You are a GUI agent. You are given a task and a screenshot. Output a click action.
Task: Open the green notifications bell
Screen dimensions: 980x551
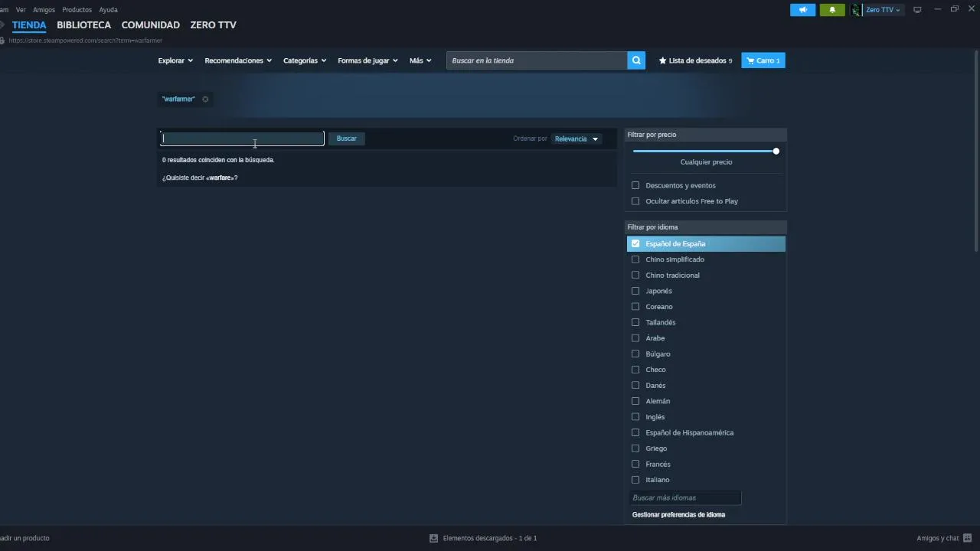832,10
